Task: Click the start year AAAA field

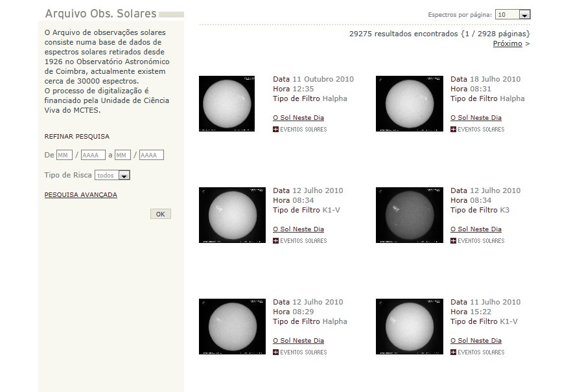Action: pos(93,155)
